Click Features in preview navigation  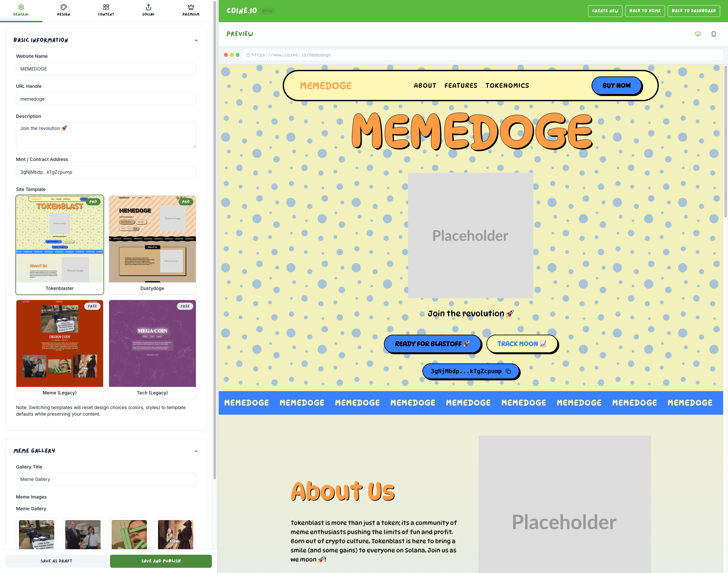pyautogui.click(x=461, y=86)
